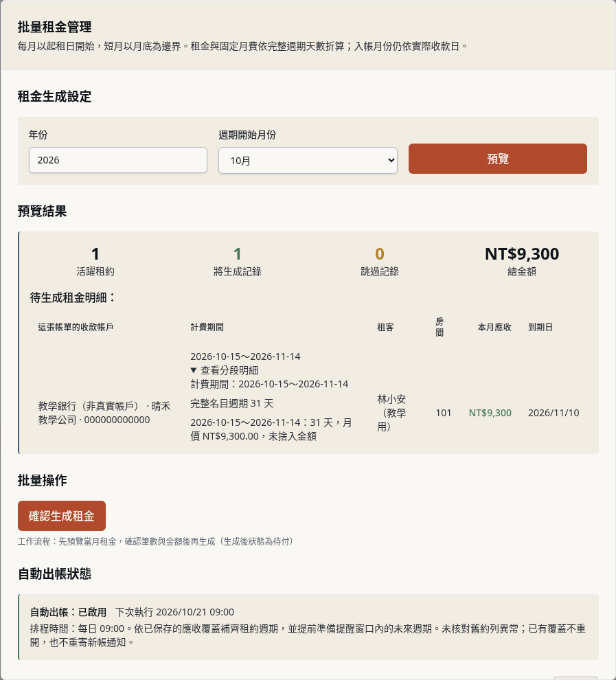
Task: Click the 預覽結果 section heading
Action: [42, 211]
